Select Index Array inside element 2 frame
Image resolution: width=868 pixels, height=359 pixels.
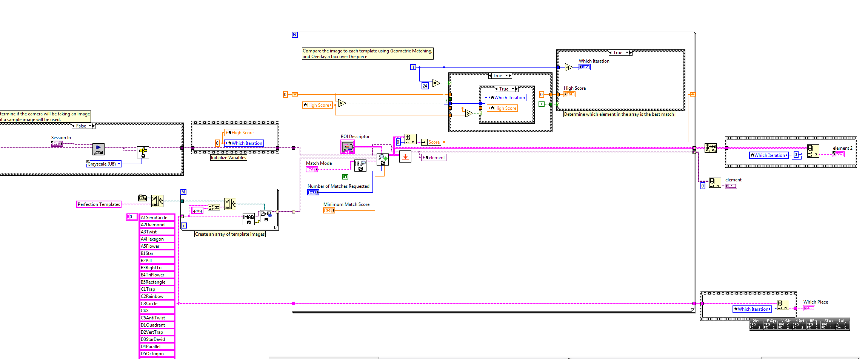tap(813, 151)
